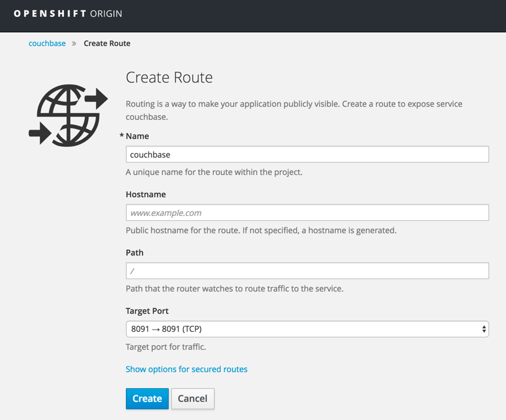Click Cancel to abandon route creation
This screenshot has height=420, width=506.
coord(192,398)
